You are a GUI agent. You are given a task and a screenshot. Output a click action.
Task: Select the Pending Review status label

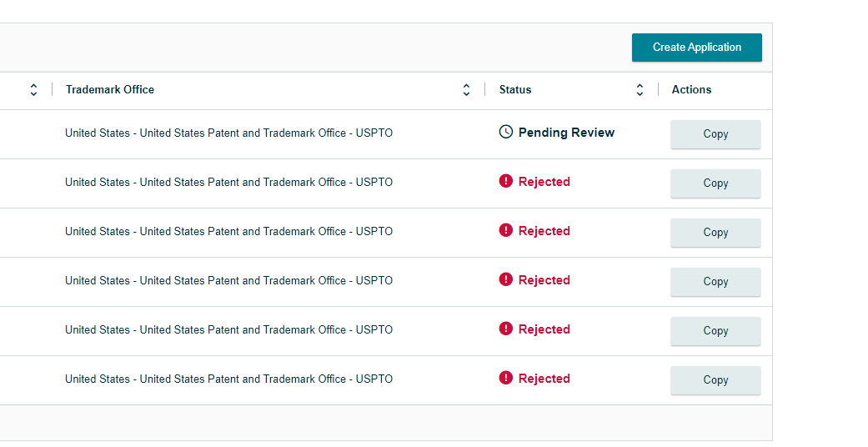click(566, 133)
